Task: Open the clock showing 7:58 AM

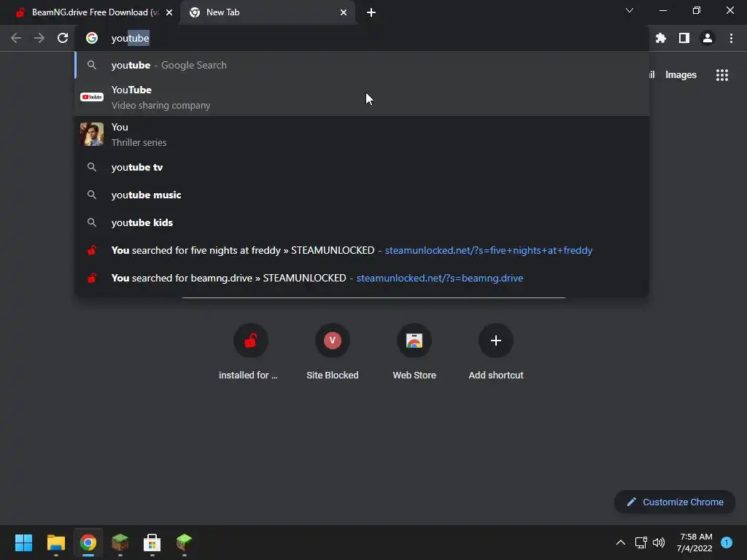Action: coord(694,542)
